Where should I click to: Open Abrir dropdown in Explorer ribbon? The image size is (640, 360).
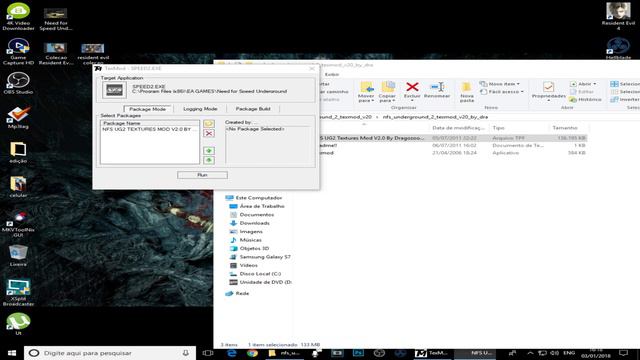click(x=583, y=84)
